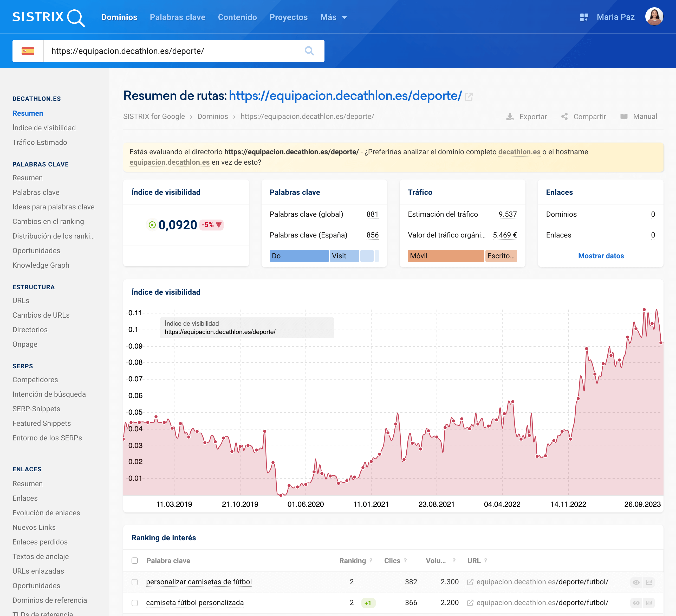Open the apps grid icon near username
676x616 pixels.
pyautogui.click(x=584, y=17)
